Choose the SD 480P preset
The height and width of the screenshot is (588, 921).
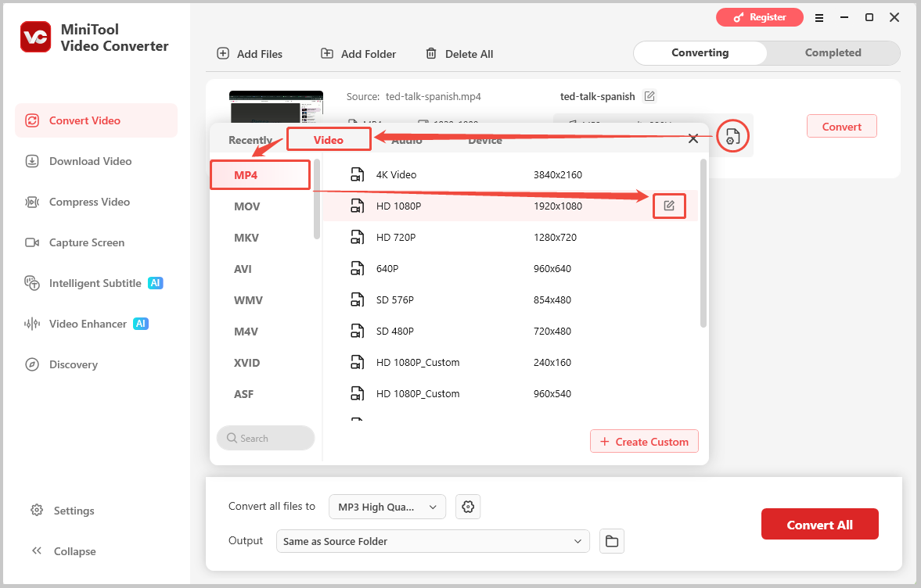pos(510,331)
